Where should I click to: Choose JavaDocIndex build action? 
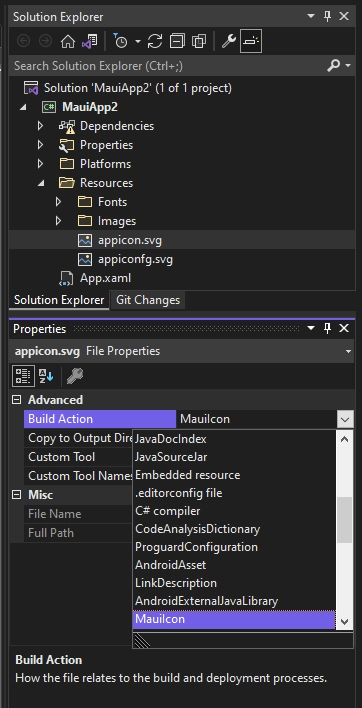234,438
